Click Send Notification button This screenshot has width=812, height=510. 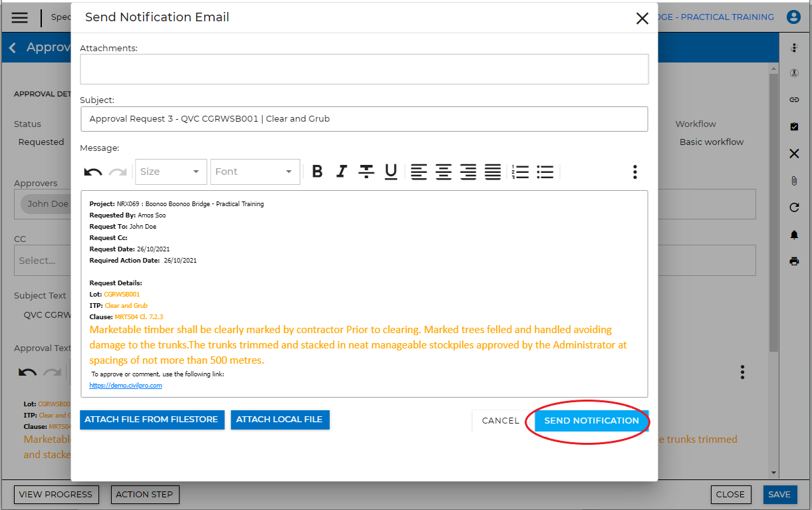pos(591,421)
